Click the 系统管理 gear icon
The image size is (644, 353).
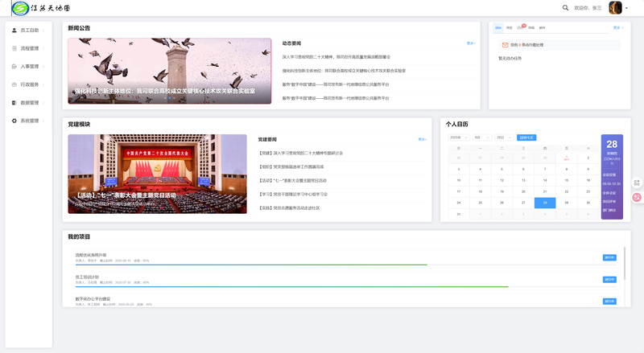click(14, 121)
